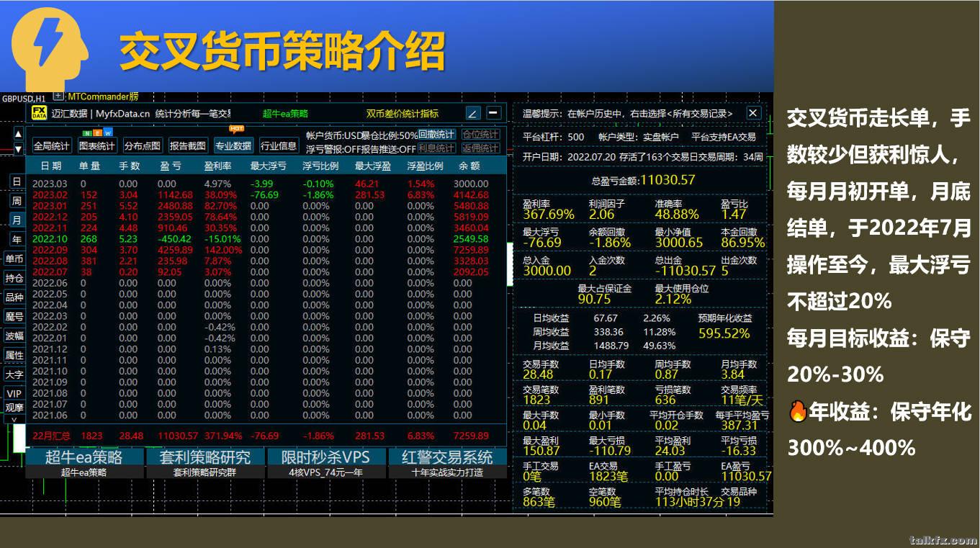
Task: Toggle the 仓位统计 option
Action: tap(480, 135)
